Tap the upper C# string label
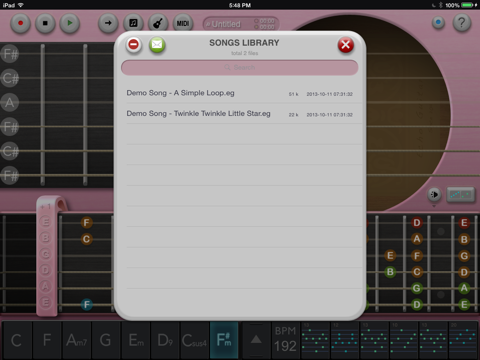This screenshot has height=360, width=480. pyautogui.click(x=10, y=78)
